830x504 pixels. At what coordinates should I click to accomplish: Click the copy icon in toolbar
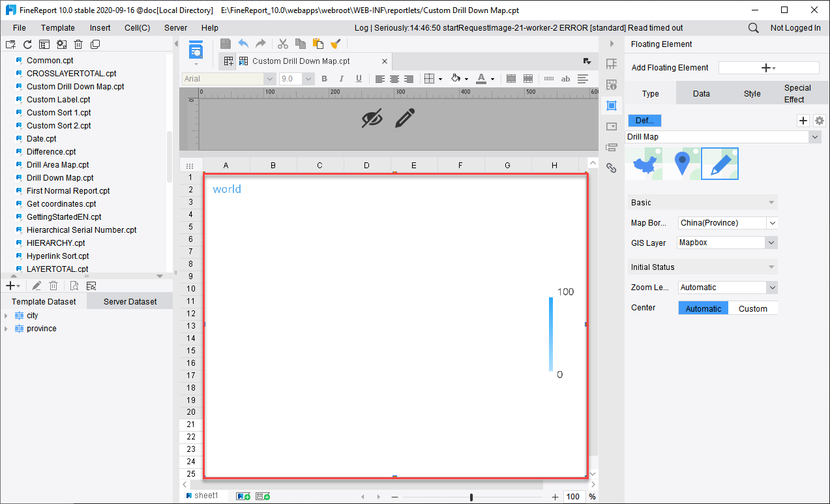pos(301,44)
